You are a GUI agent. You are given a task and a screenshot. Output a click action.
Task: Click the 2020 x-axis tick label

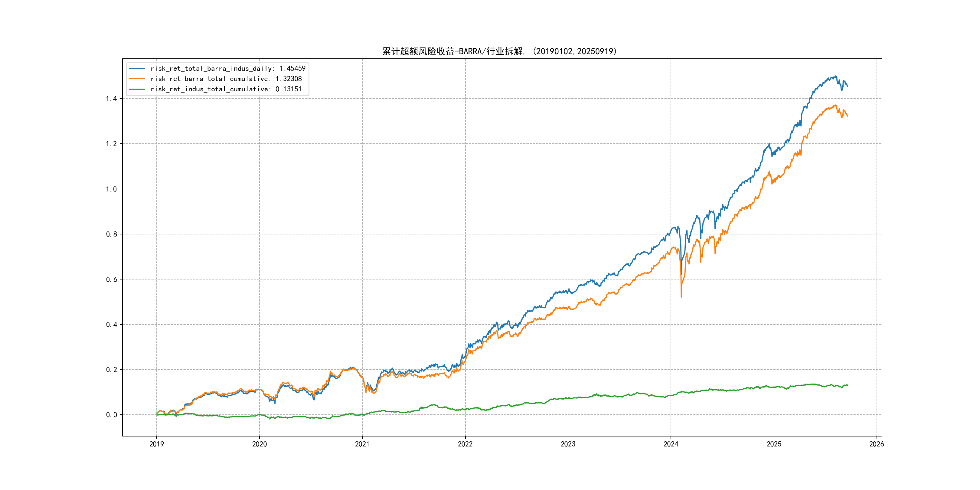260,444
